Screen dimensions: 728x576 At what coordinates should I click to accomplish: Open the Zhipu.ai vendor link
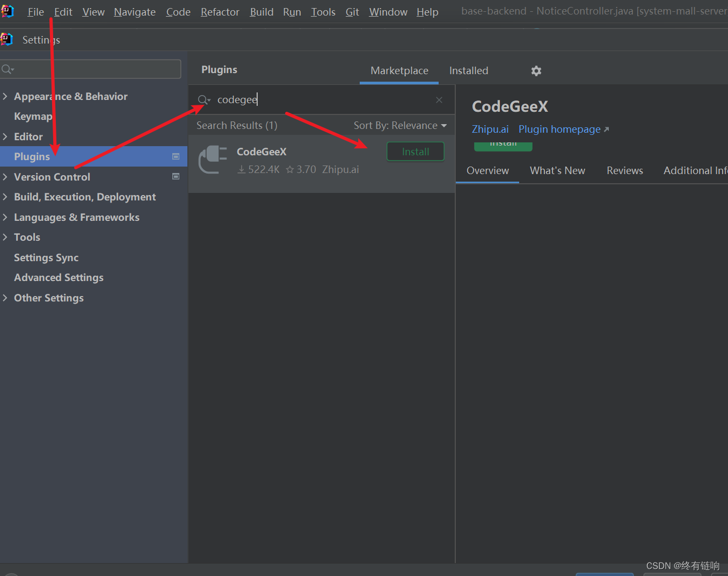pos(490,129)
